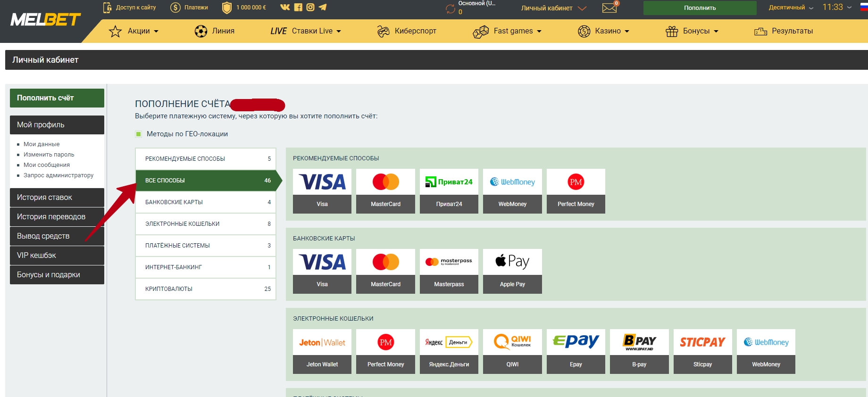Open the Линия menu item
This screenshot has width=868, height=397.
[215, 31]
